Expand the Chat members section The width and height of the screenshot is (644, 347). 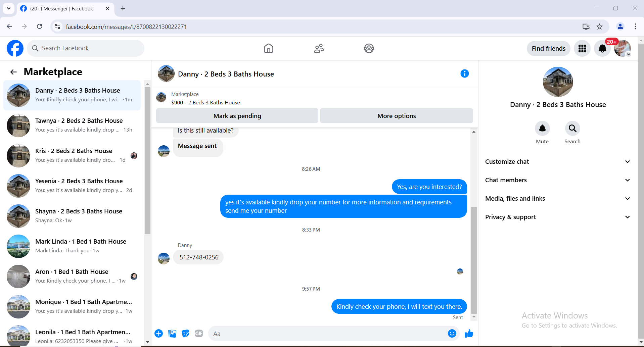click(x=558, y=180)
